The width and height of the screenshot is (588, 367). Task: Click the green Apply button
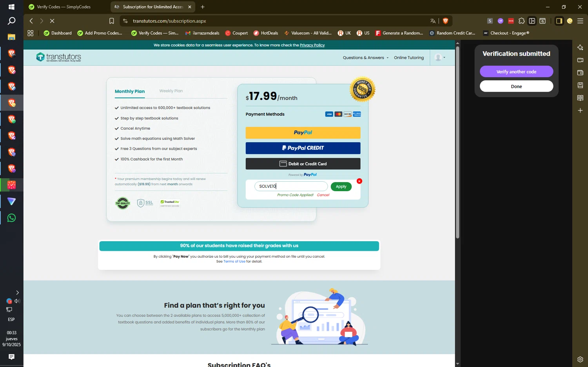point(341,186)
